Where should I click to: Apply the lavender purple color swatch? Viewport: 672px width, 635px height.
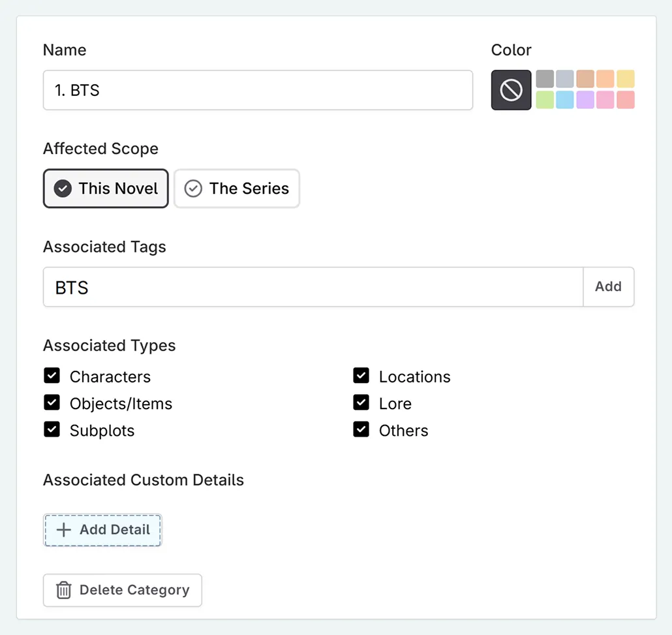[x=585, y=100]
